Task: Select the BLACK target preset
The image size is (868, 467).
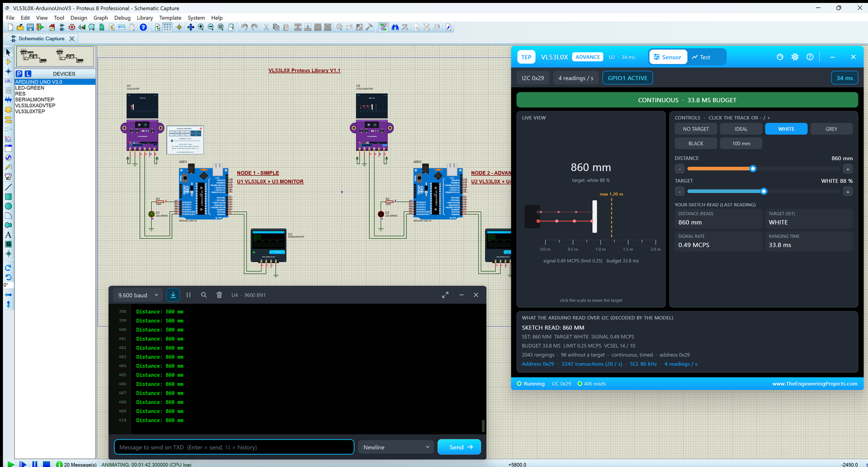Action: point(696,144)
